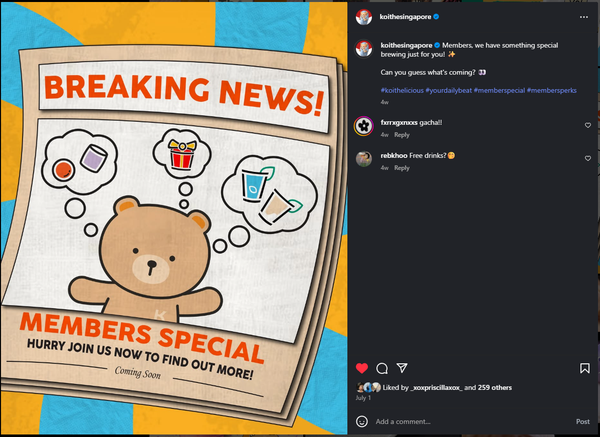The width and height of the screenshot is (600, 437).
Task: View the 259 others who liked
Action: pyautogui.click(x=494, y=388)
